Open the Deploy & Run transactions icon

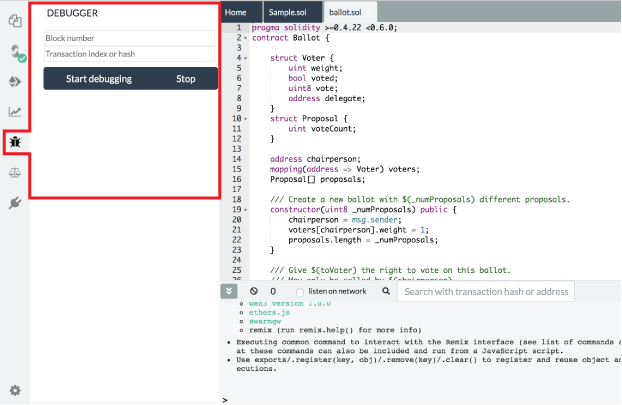[x=15, y=82]
